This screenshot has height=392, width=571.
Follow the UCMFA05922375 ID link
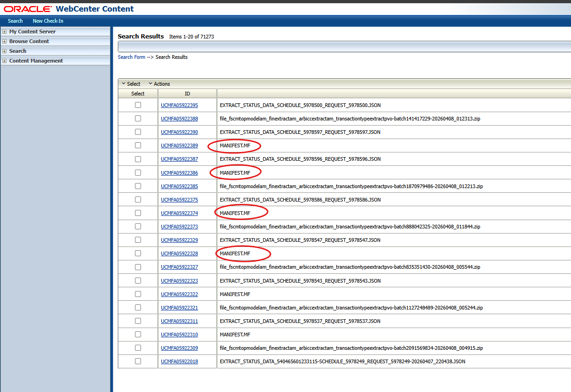[180, 200]
